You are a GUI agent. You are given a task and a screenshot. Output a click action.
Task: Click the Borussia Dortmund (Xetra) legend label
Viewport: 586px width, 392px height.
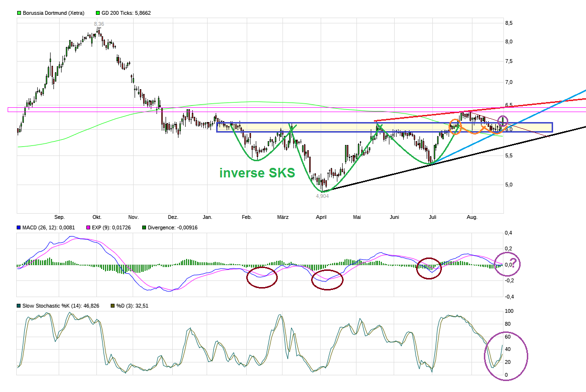(x=54, y=13)
